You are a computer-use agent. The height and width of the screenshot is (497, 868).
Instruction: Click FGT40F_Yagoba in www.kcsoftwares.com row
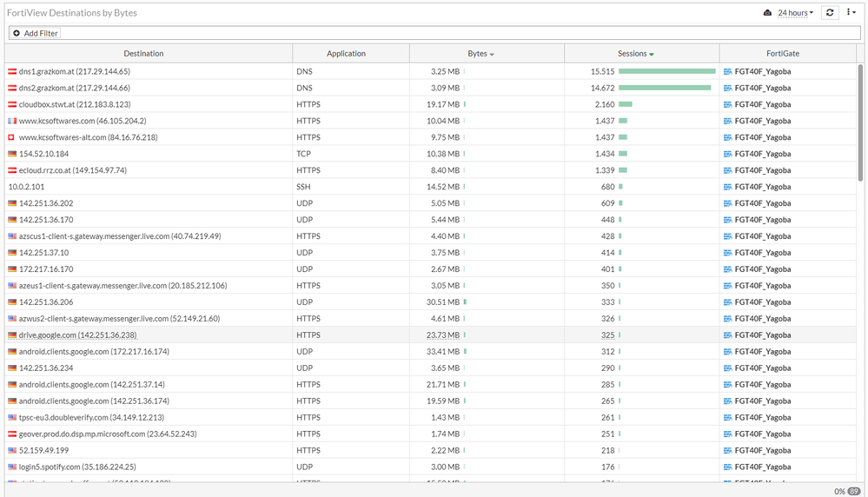pyautogui.click(x=763, y=121)
